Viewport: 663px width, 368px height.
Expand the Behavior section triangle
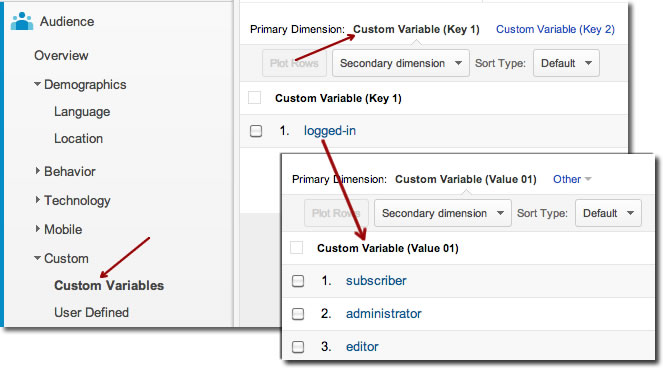[37, 171]
